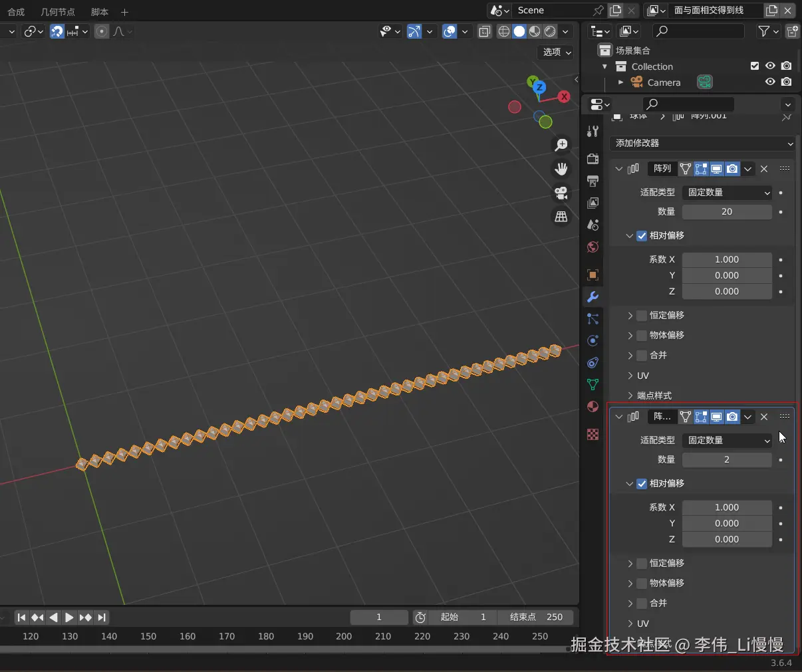Image resolution: width=802 pixels, height=672 pixels.
Task: Toggle snapping magnet in viewport header
Action: (x=57, y=31)
